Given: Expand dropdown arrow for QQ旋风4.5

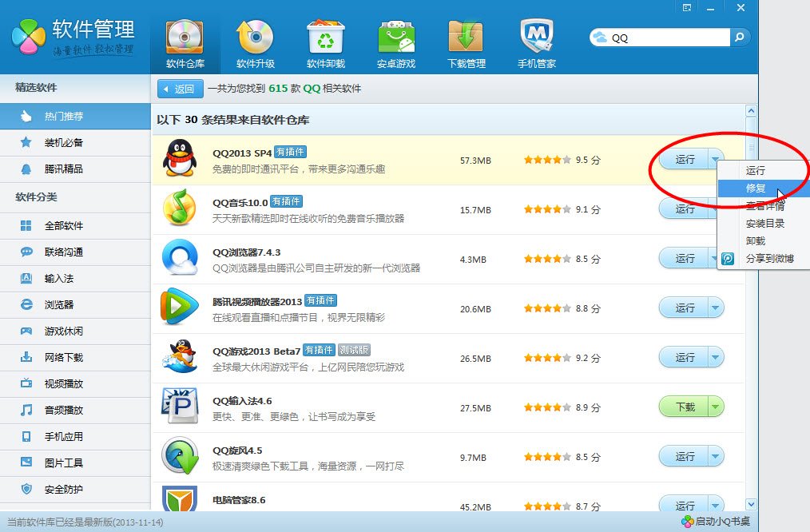Looking at the screenshot, I should pos(714,457).
